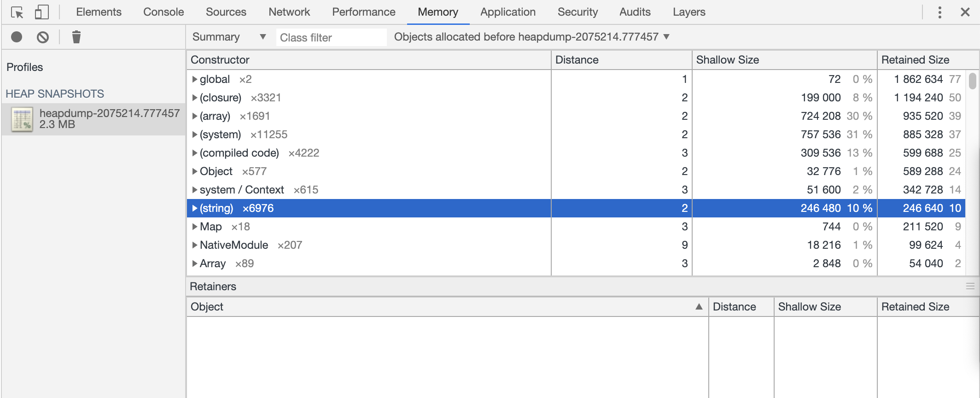Select the heapdump snapshot thumbnail icon
This screenshot has width=980, height=398.
(x=22, y=119)
